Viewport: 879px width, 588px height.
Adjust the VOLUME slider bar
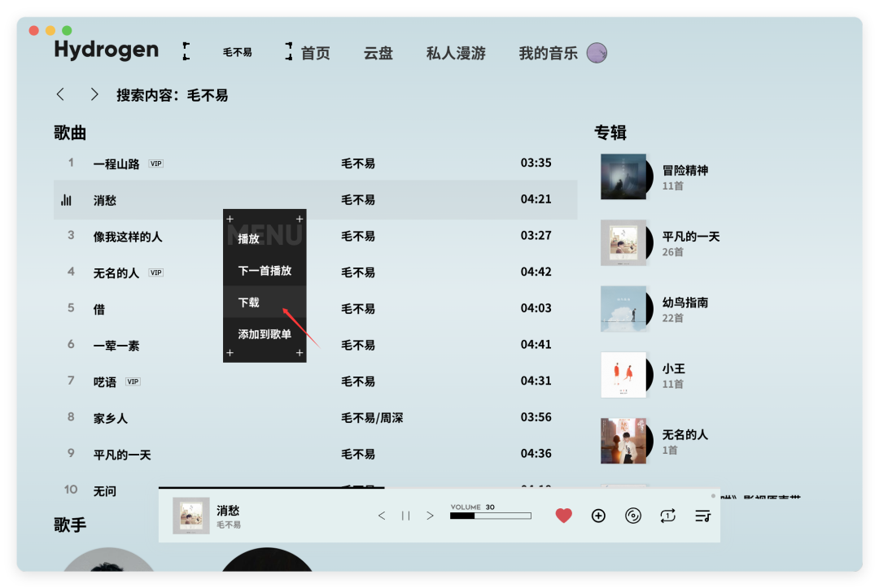tap(491, 516)
